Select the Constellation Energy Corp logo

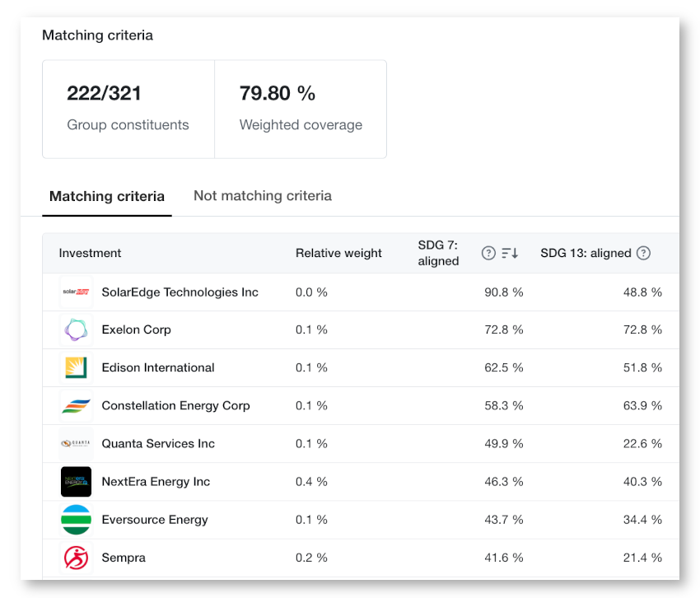click(76, 406)
